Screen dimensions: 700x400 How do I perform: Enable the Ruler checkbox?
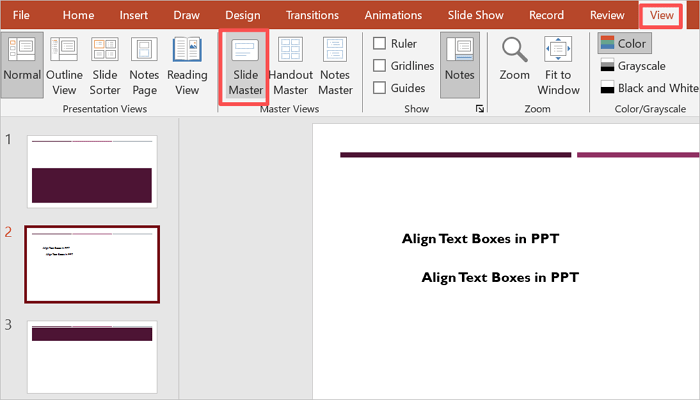click(379, 43)
